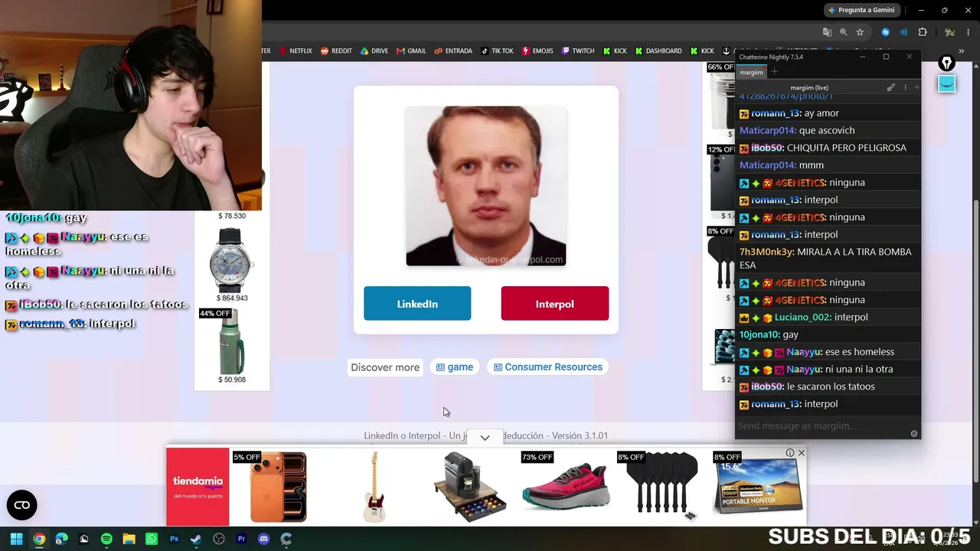Click the sound-wave extension icon in toolbar
Viewport: 980px width, 551px height.
[903, 32]
